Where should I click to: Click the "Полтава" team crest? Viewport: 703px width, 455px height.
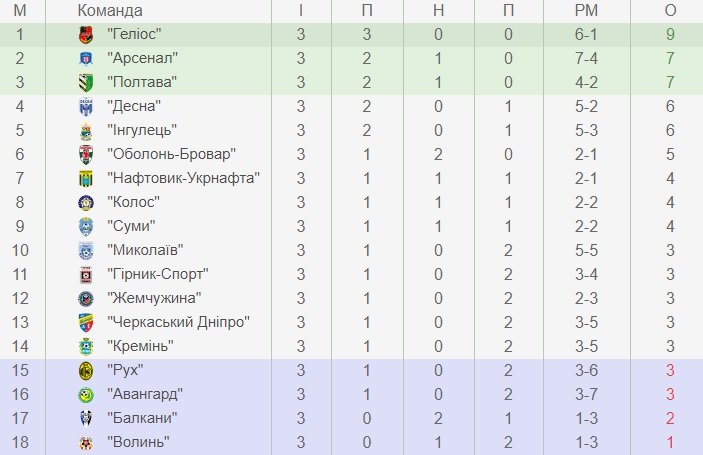coord(85,82)
